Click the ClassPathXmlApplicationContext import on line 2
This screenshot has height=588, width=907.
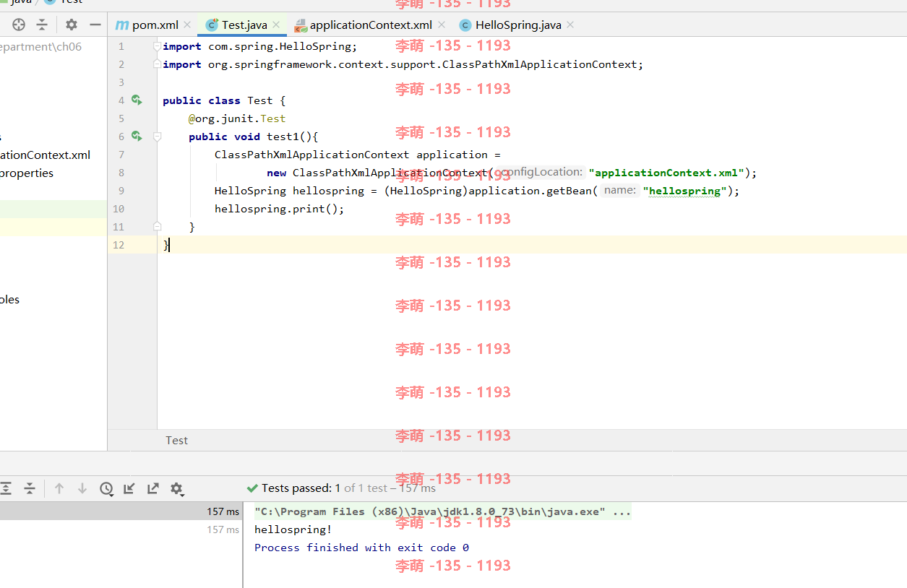pyautogui.click(x=403, y=64)
